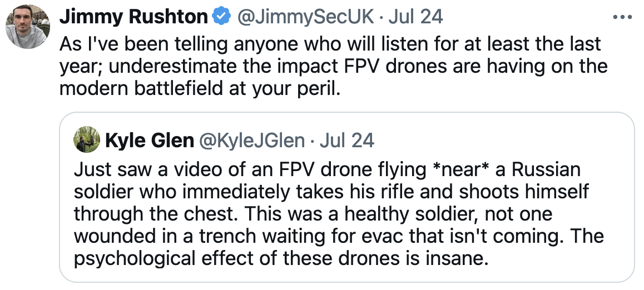This screenshot has height=290, width=644.
Task: Click the @KyleJGlen handle
Action: tap(251, 141)
